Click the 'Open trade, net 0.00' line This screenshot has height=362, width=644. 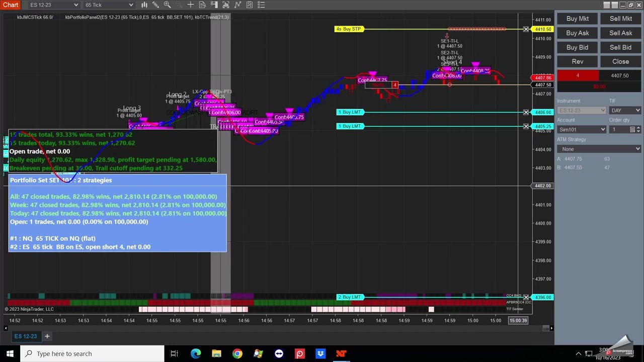[40, 151]
